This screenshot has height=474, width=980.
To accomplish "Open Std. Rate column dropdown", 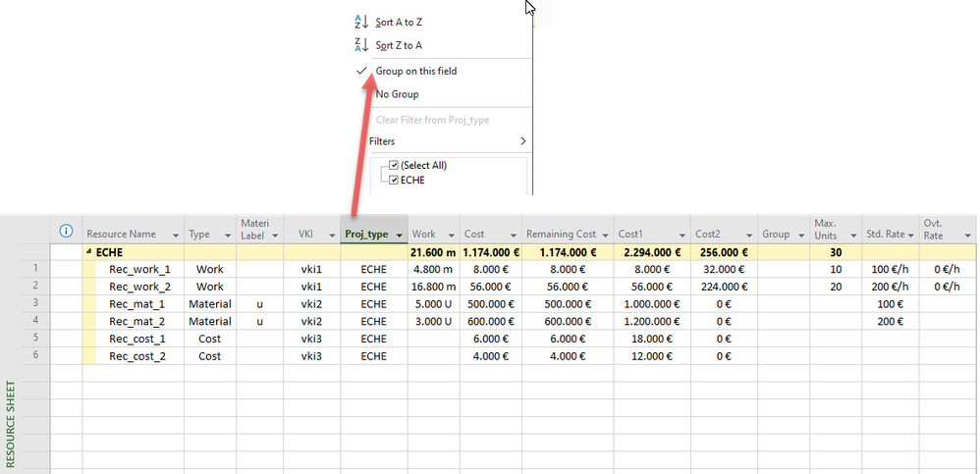I will pyautogui.click(x=910, y=235).
